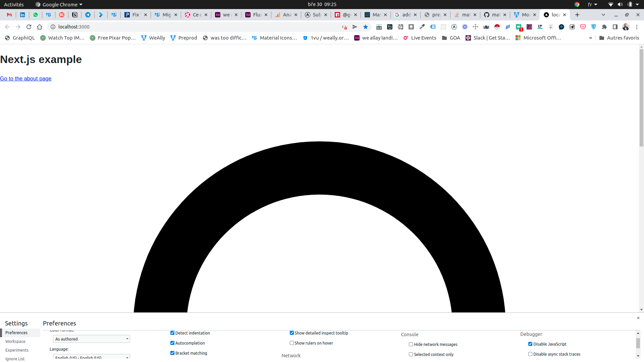Enable the Show rulers on hover checkbox

[x=292, y=343]
